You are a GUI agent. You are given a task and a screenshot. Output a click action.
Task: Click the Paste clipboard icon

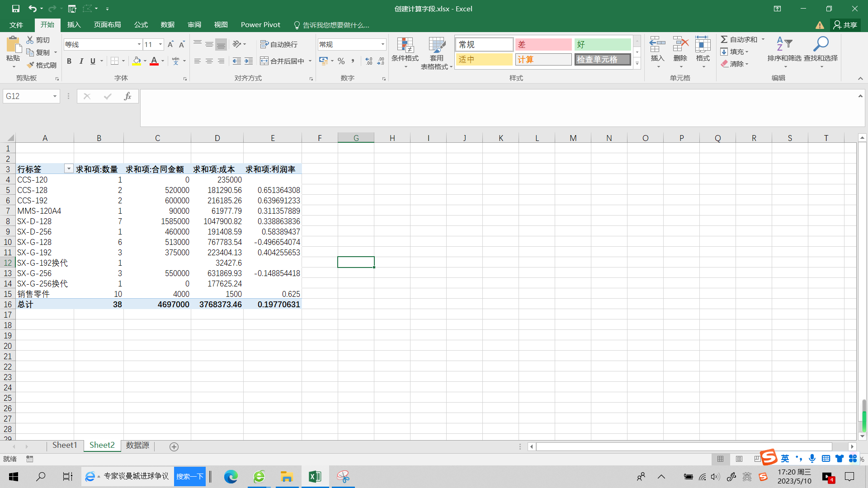tap(13, 45)
